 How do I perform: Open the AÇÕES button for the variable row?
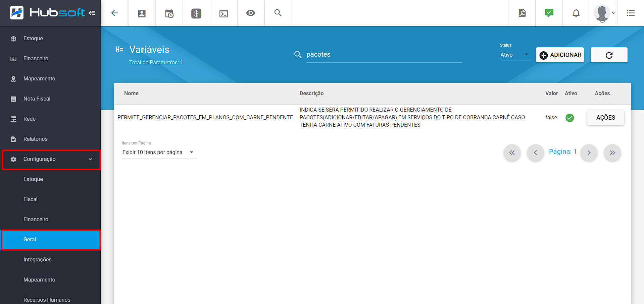605,118
